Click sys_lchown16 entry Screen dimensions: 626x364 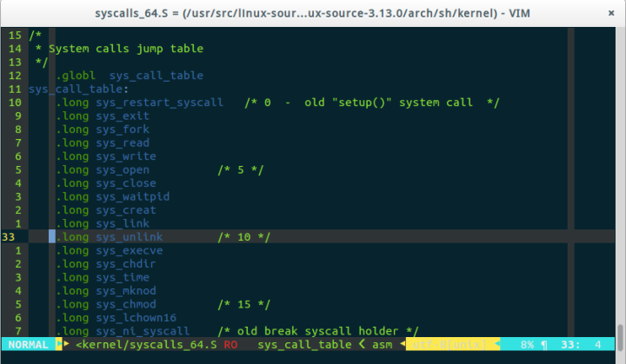pyautogui.click(x=136, y=318)
